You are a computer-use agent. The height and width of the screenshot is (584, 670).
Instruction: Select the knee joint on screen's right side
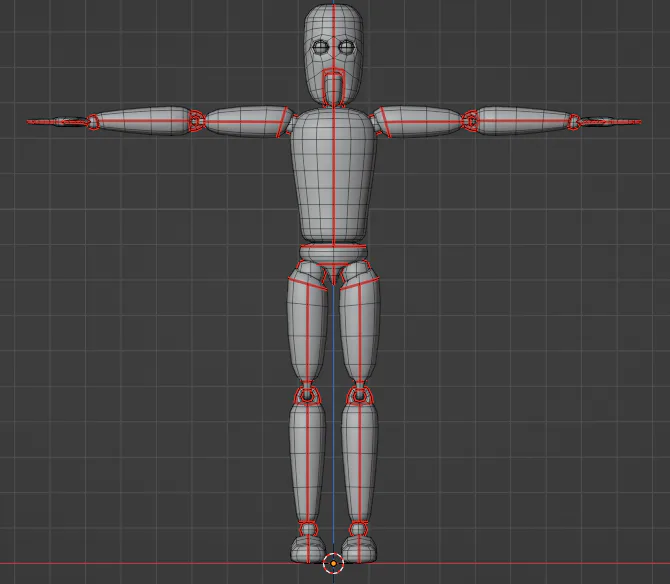[360, 395]
